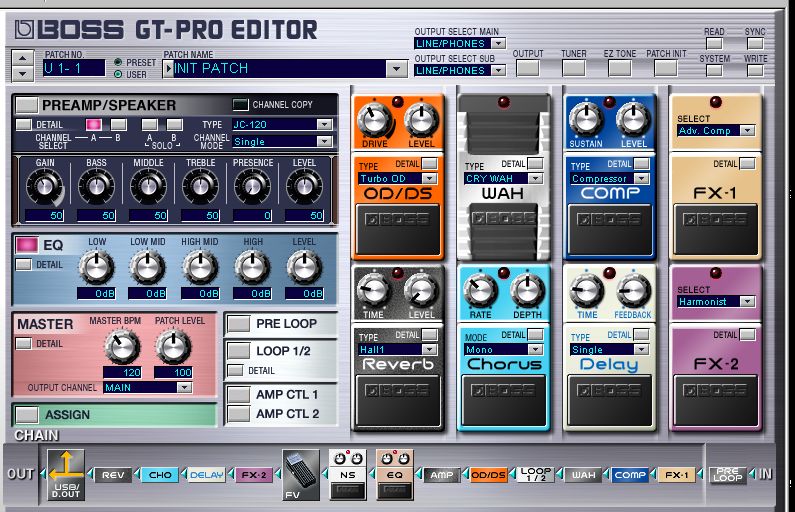Click the Reverb pedal footswitch

(398, 400)
